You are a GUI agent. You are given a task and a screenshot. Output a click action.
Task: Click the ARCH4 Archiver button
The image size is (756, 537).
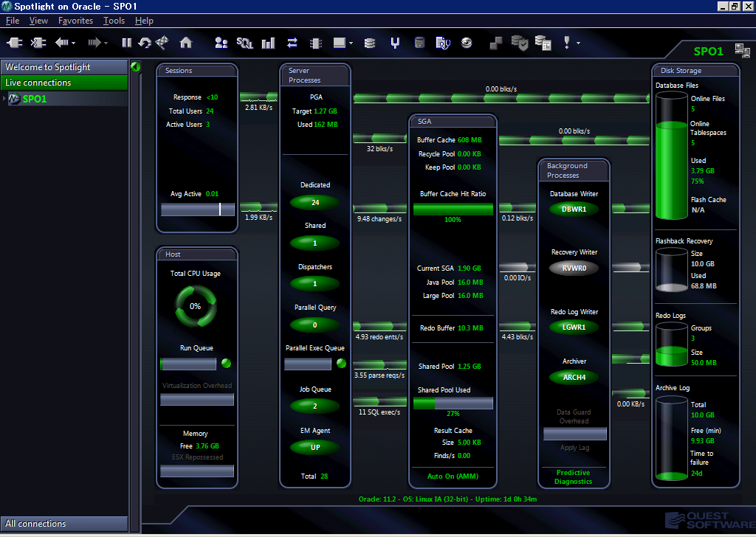click(574, 377)
